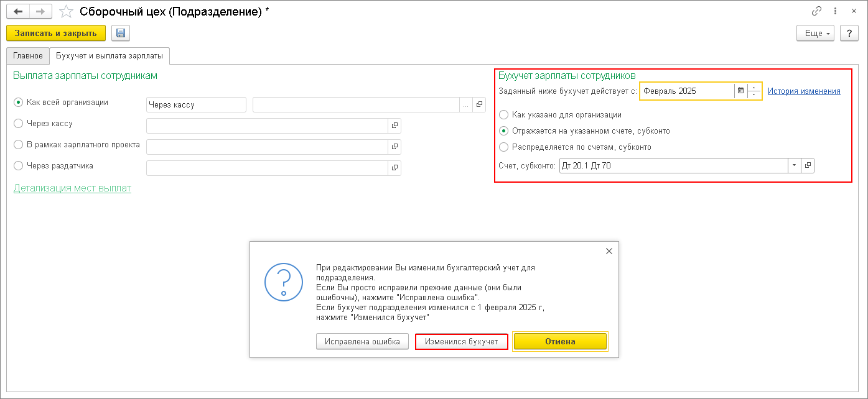
Task: Switch to the 'Главное' tab
Action: click(28, 56)
